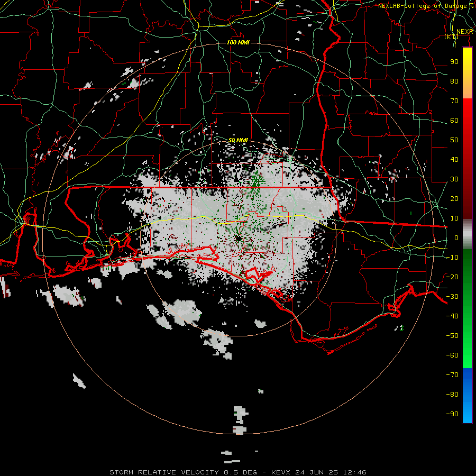The height and width of the screenshot is (476, 476).
Task: Select the -50 label on velocity scale
Action: pyautogui.click(x=452, y=336)
